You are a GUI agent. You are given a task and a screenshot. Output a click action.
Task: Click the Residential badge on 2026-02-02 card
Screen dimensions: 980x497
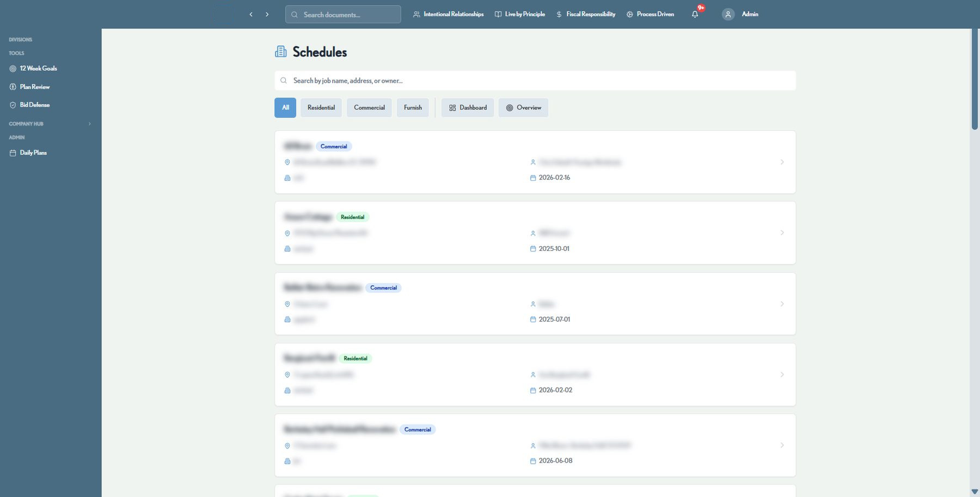click(356, 359)
